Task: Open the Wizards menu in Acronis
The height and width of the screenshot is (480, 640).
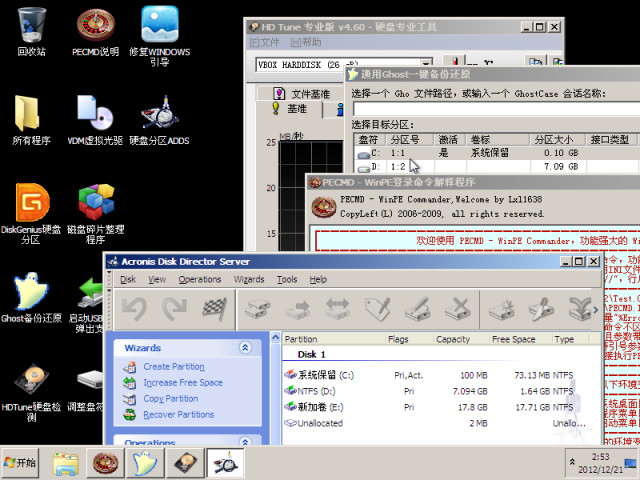Action: pos(249,279)
